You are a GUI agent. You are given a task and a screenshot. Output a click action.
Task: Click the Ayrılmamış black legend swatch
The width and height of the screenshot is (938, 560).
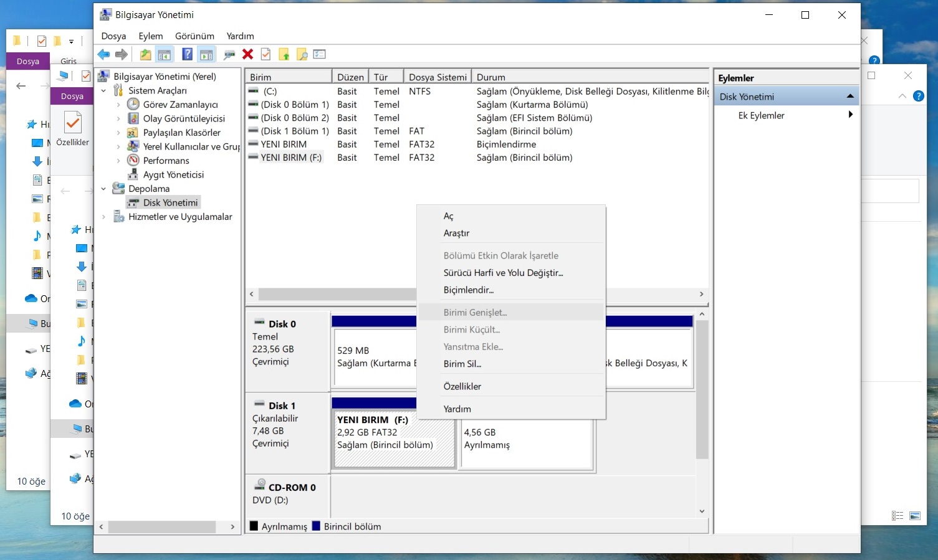(254, 526)
